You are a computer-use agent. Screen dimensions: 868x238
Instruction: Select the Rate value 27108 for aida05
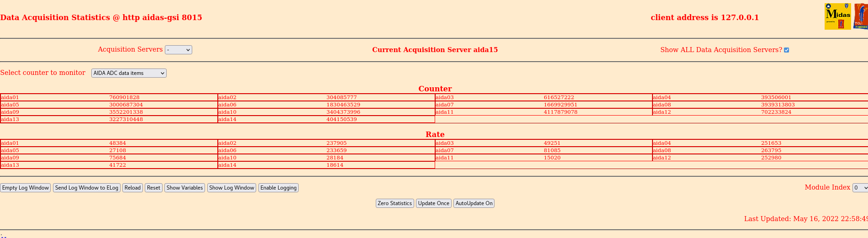pos(117,150)
